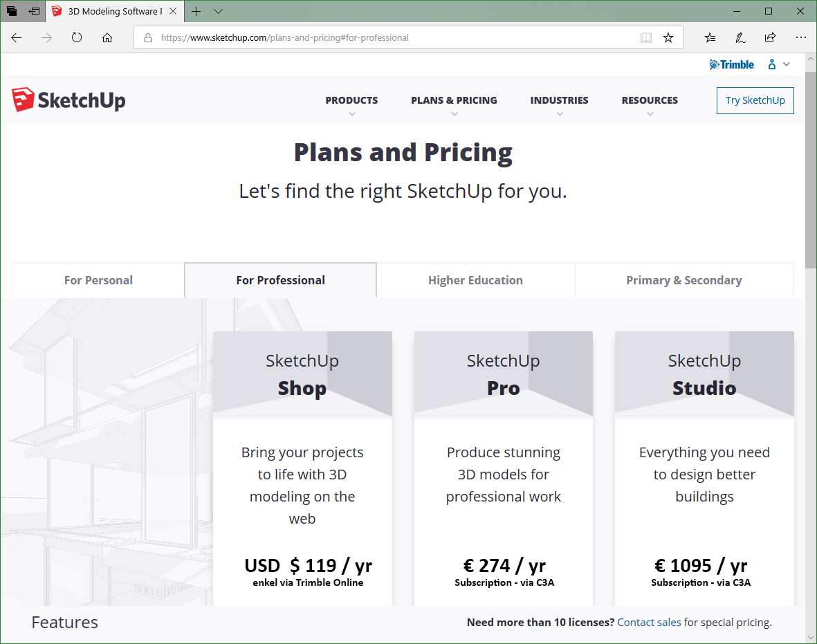The image size is (817, 644).
Task: Click 'Subscription - via C3A' under Pro price
Action: pyautogui.click(x=504, y=582)
